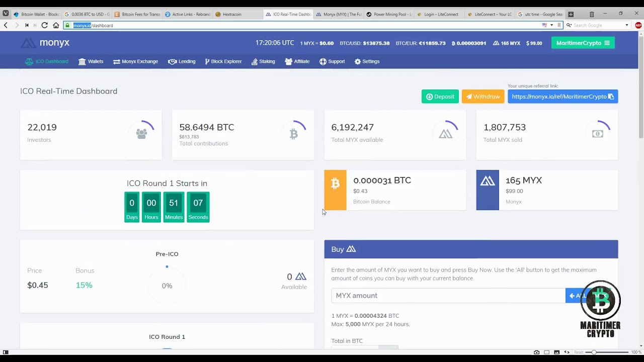Viewport: 644px width, 362px height.
Task: Adjust the page zoom slider
Action: [x=607, y=352]
